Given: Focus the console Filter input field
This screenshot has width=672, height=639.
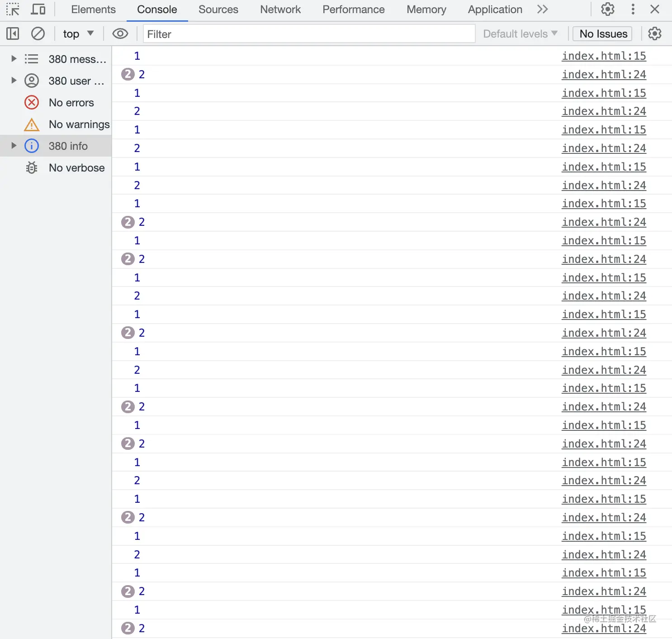Looking at the screenshot, I should pos(309,34).
